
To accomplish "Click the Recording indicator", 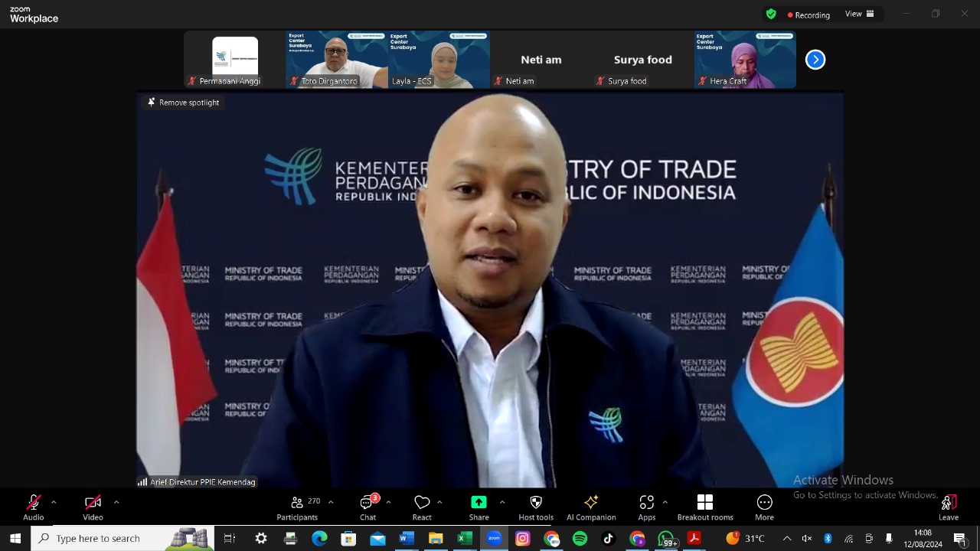I will coord(808,15).
